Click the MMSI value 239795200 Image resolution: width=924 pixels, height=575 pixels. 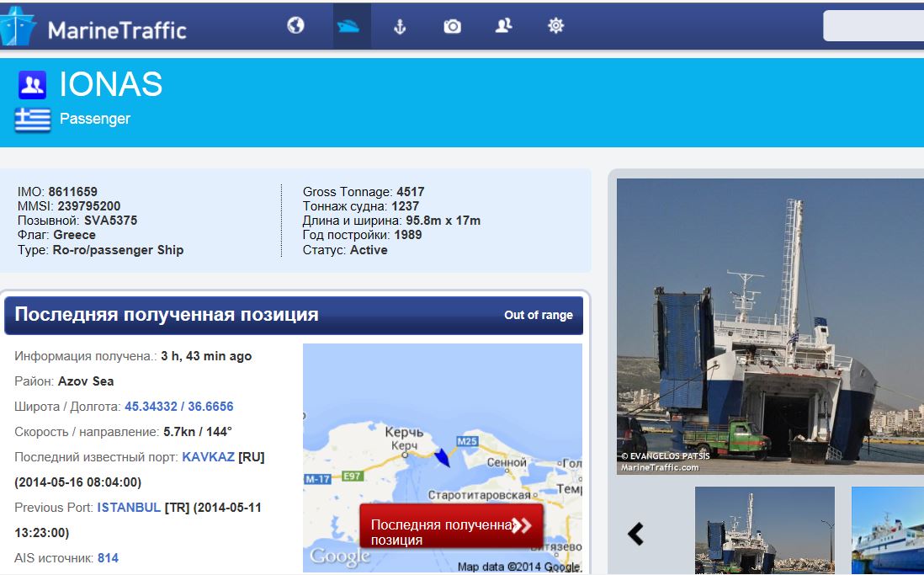pos(89,205)
